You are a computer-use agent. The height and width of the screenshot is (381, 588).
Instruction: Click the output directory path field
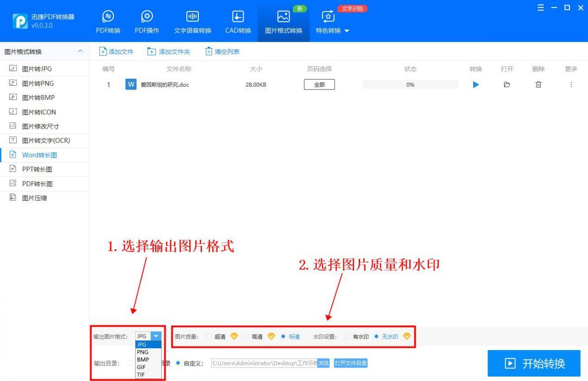(264, 363)
